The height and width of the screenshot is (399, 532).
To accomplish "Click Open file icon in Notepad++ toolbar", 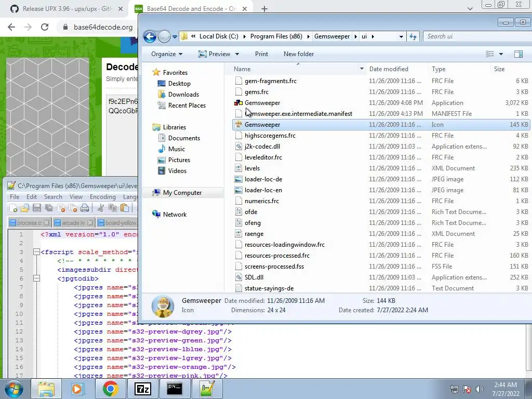I will (x=25, y=208).
